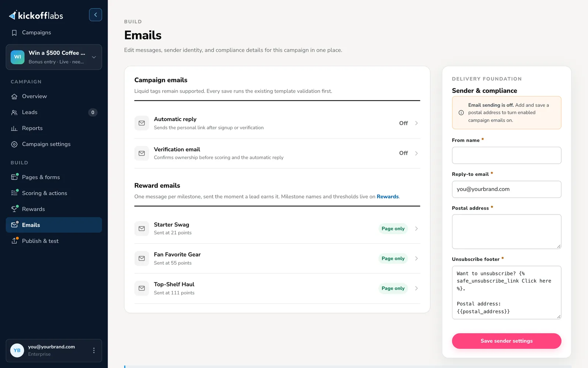Open Verification email with its chevron

pos(416,153)
